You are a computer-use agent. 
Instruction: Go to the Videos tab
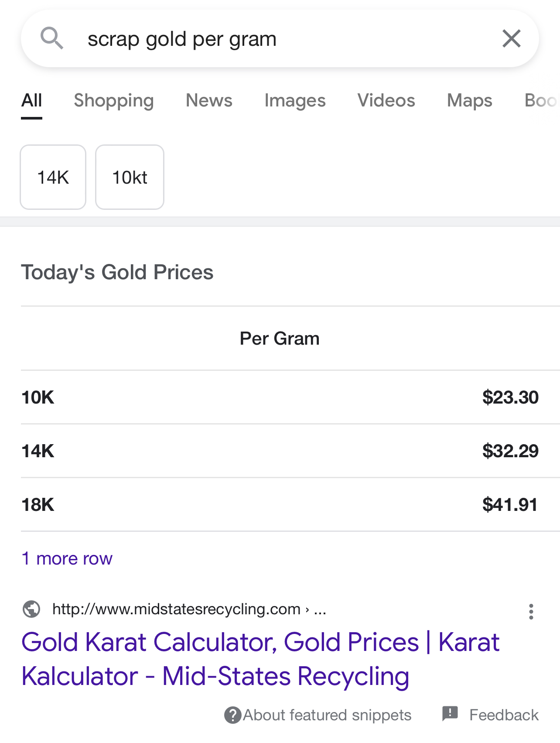[x=386, y=101]
